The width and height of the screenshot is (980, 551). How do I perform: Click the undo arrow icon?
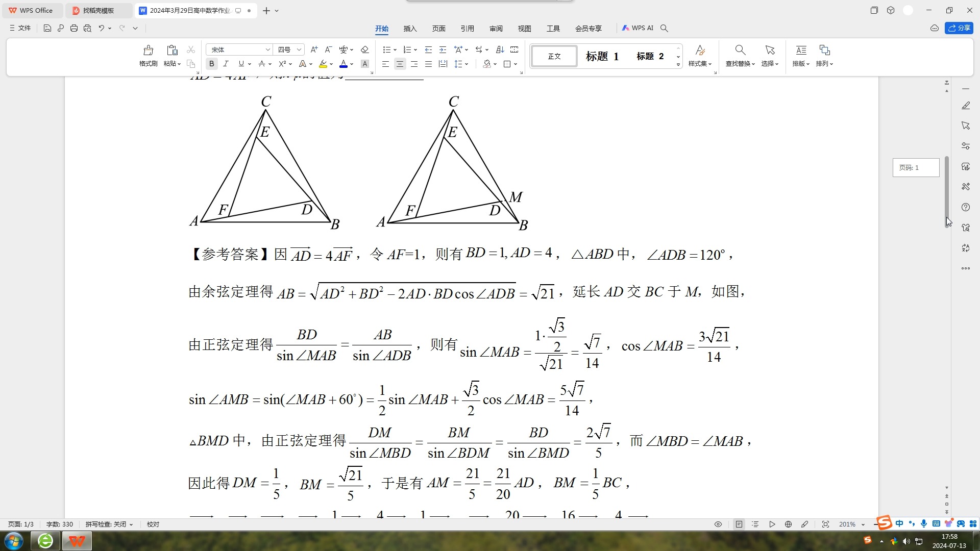102,28
